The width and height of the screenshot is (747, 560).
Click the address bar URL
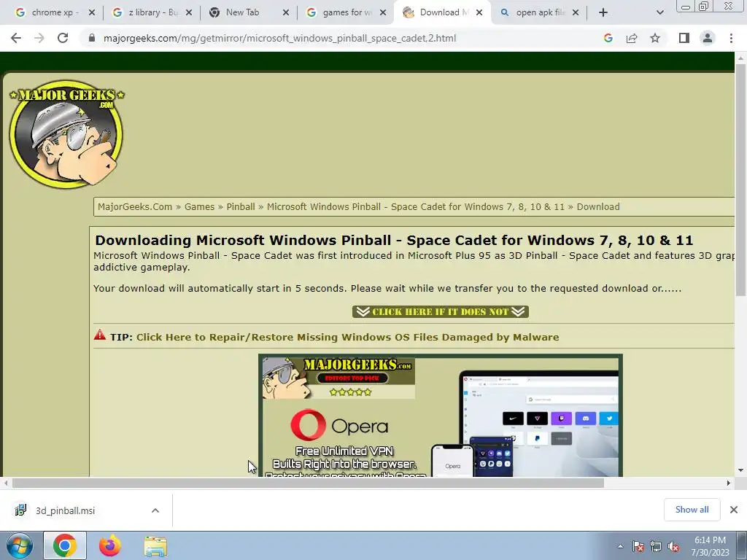tap(279, 38)
